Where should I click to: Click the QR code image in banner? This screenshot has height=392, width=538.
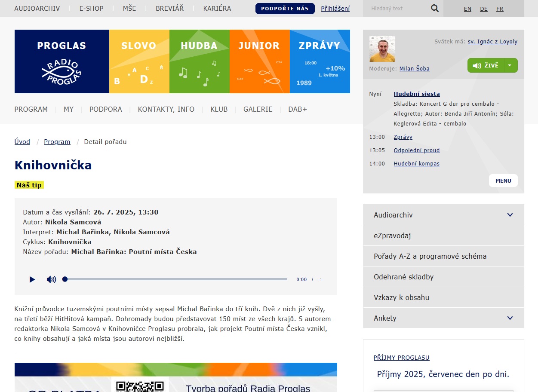click(140, 386)
